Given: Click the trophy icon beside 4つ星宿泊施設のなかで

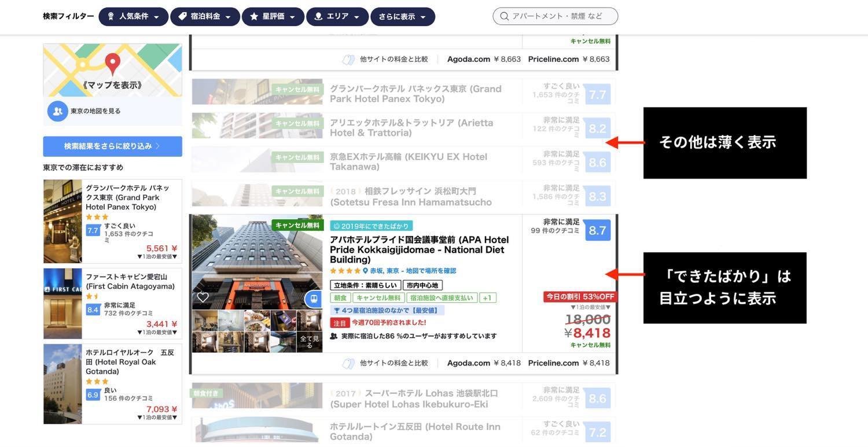Looking at the screenshot, I should 337,311.
